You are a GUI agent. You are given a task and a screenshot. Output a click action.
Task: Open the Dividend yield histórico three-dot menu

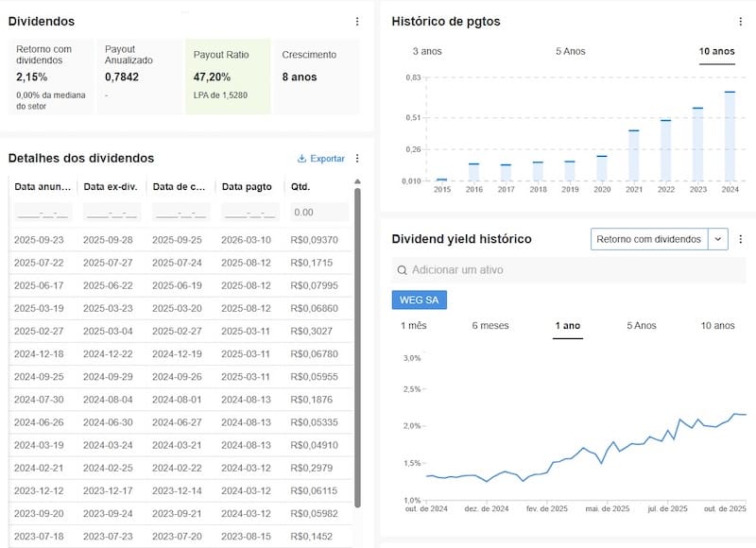740,239
